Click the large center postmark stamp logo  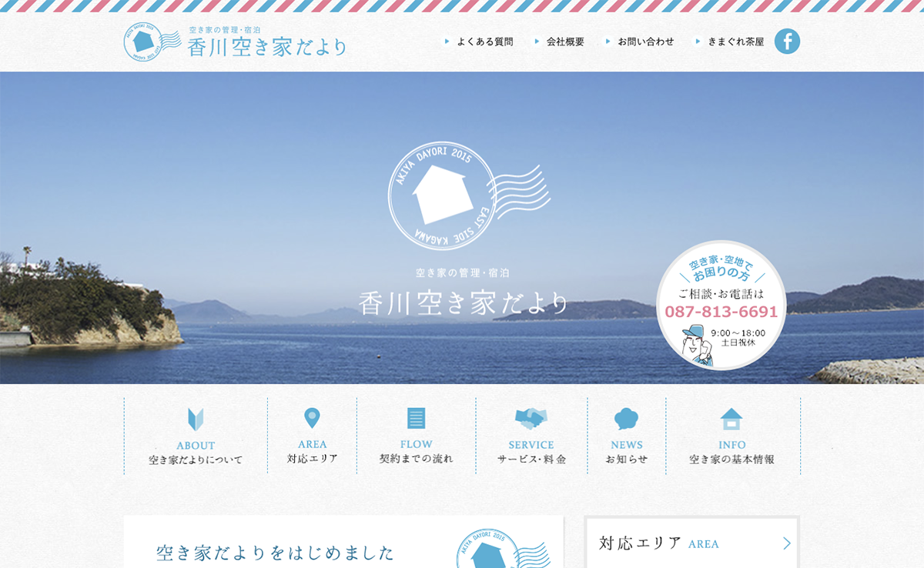[438, 196]
